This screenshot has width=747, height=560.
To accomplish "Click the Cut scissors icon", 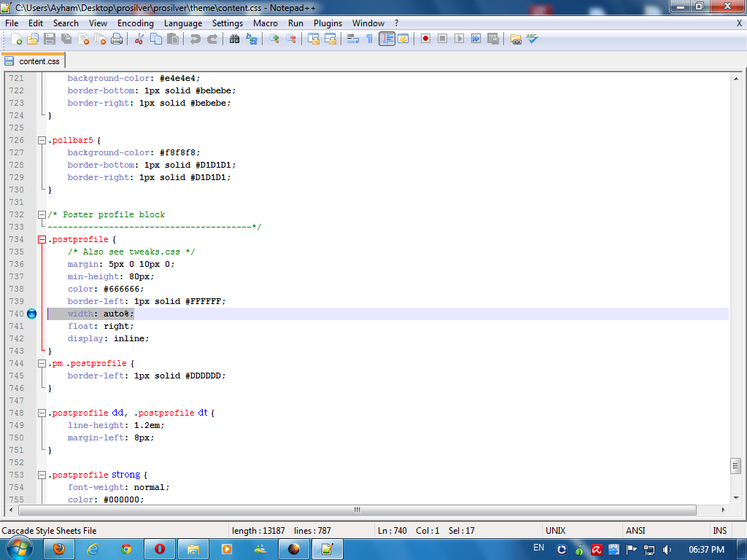I will [x=139, y=39].
